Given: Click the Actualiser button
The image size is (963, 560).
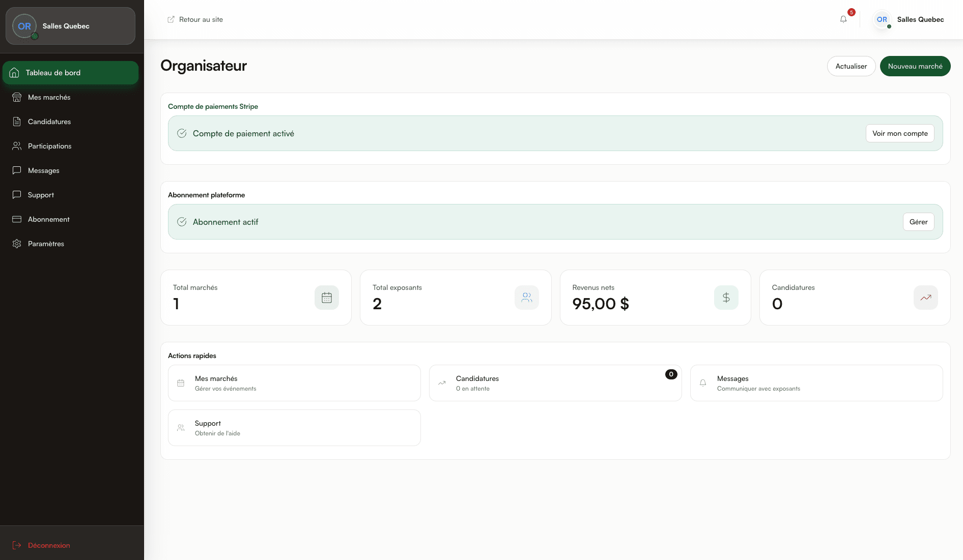Looking at the screenshot, I should [x=851, y=66].
